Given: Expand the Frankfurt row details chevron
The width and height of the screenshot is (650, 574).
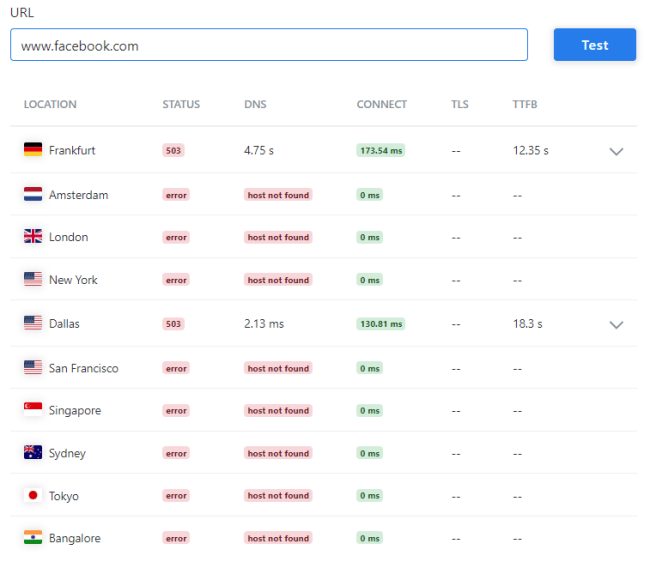Looking at the screenshot, I should click(x=616, y=151).
